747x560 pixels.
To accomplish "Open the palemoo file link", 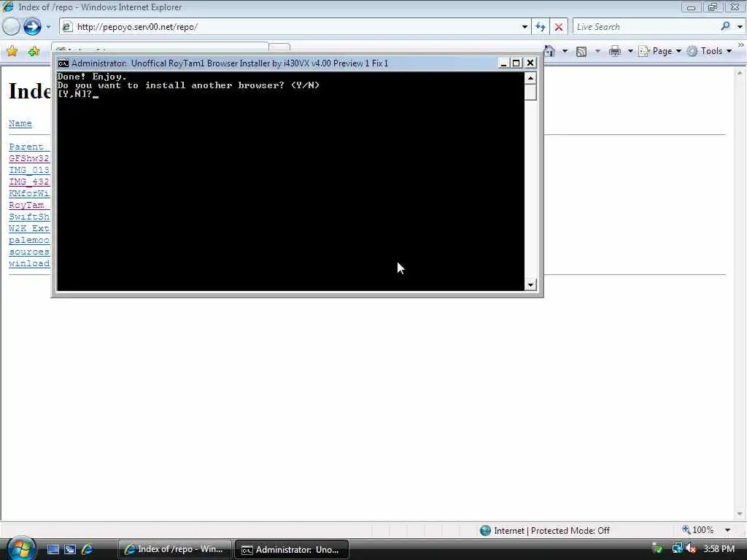I will pos(29,240).
